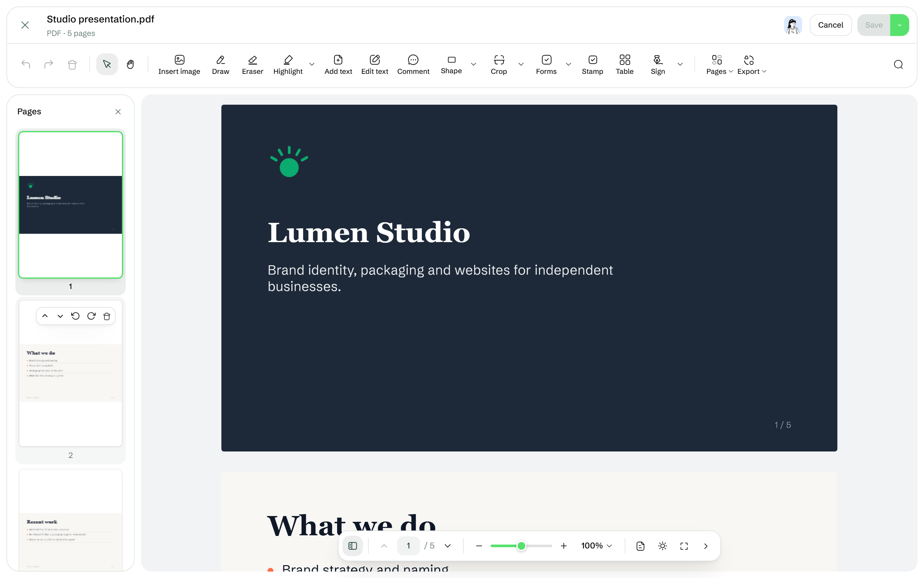Viewport: 924px width, 578px height.
Task: Click the Save button
Action: click(x=874, y=25)
